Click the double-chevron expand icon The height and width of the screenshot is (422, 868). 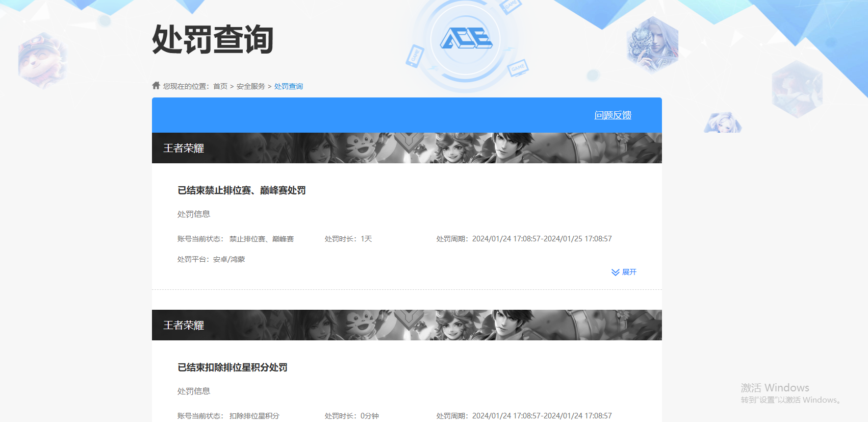pyautogui.click(x=616, y=272)
